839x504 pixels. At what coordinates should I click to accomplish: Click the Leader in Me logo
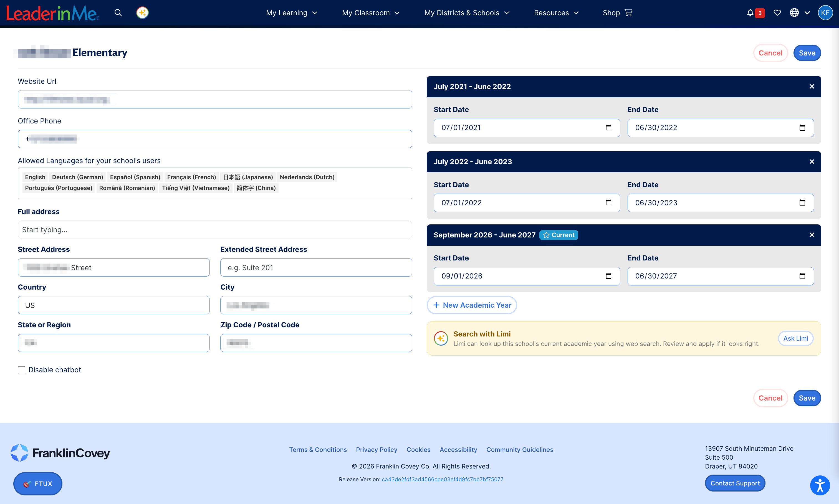53,13
